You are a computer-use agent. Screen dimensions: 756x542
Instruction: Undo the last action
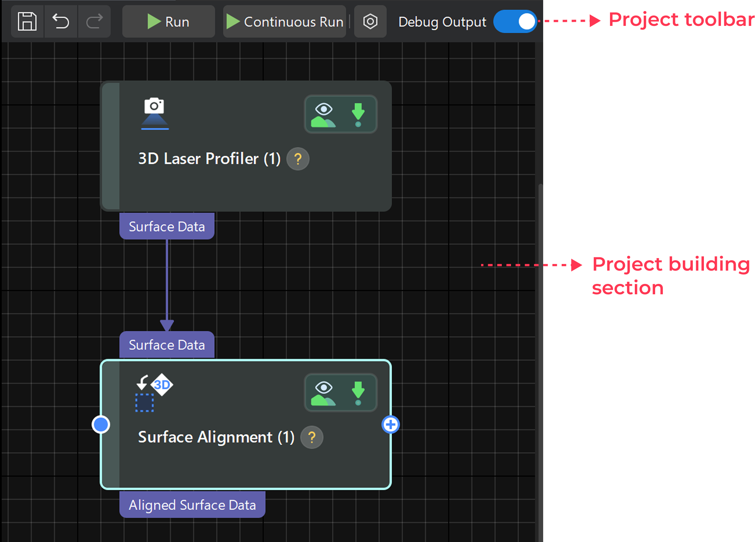click(x=61, y=21)
